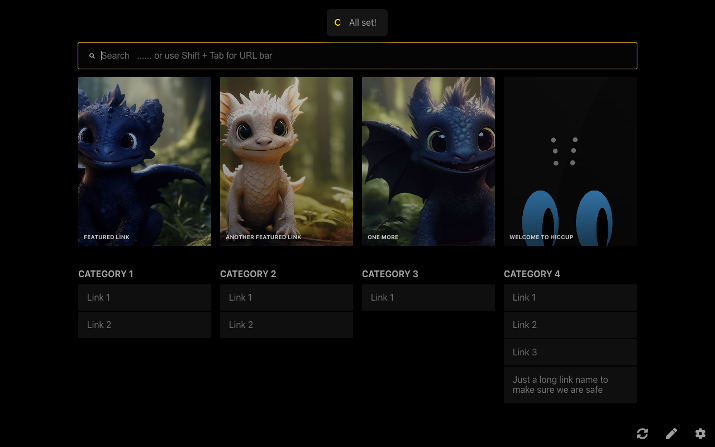
Task: Open Link 1 under Category 3
Action: pos(428,297)
